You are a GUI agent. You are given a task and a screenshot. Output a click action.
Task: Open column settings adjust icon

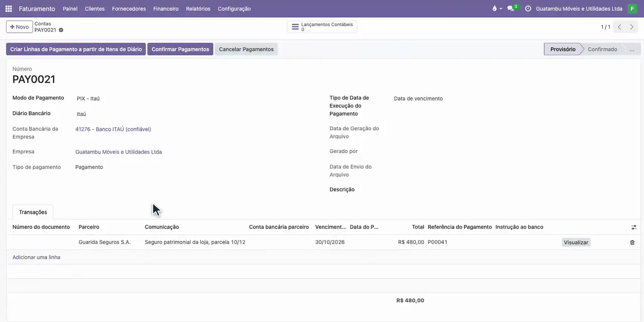pyautogui.click(x=633, y=227)
